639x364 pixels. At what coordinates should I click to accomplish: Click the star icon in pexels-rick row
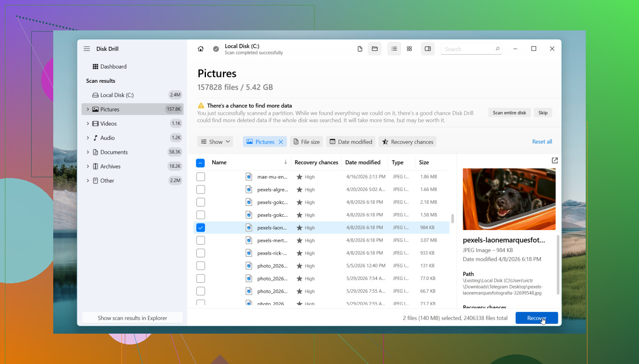(299, 253)
